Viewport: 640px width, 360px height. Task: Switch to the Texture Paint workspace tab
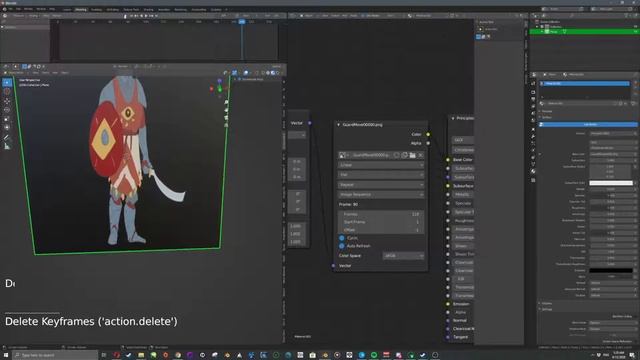point(131,9)
